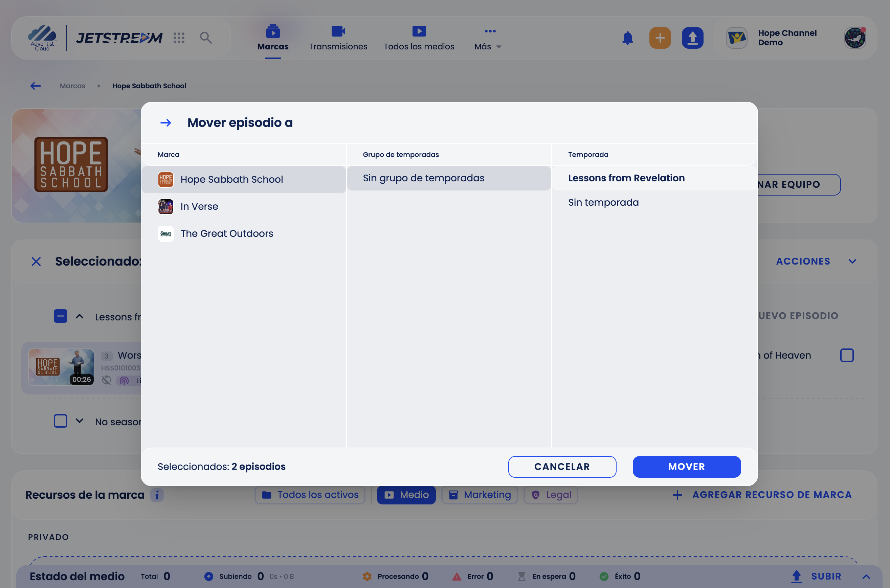890x588 pixels.
Task: Check the of Heaven episode checkbox
Action: [847, 355]
